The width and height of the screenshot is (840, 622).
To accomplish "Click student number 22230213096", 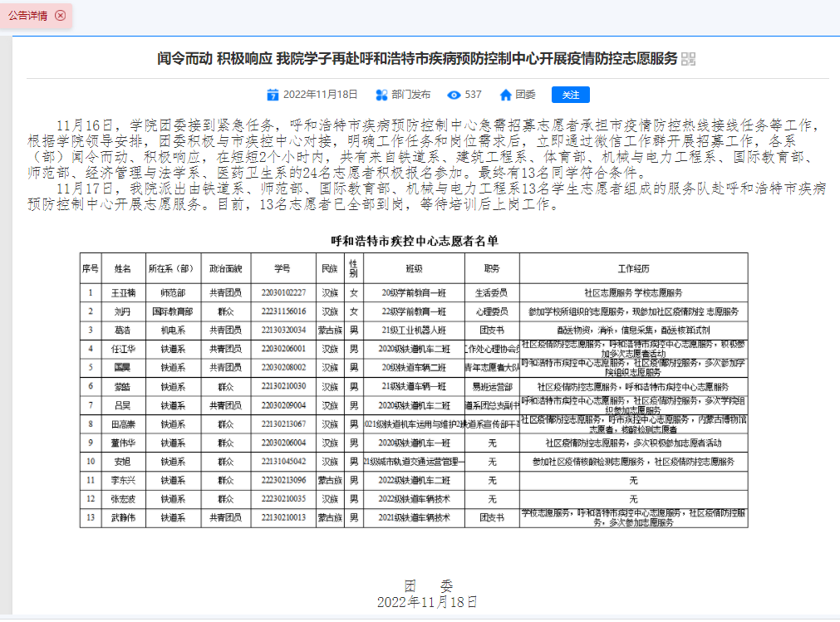I will 283,481.
